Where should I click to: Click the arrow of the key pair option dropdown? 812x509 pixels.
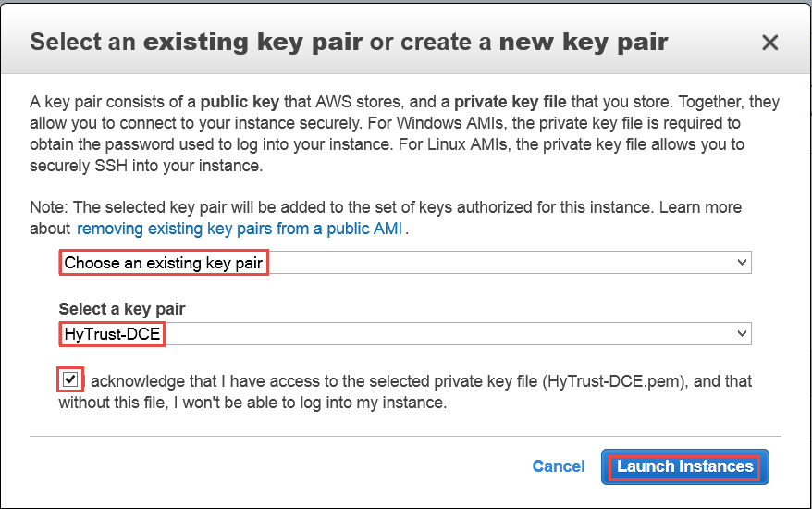(742, 263)
